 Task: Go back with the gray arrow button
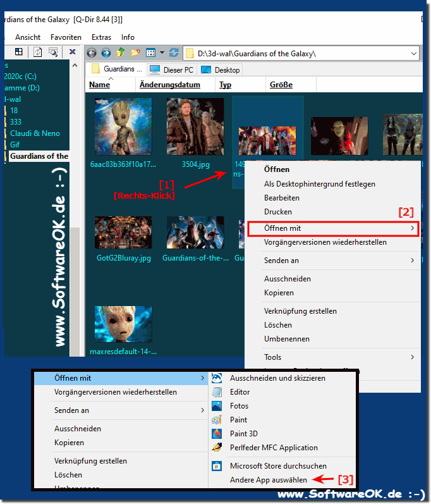[92, 52]
